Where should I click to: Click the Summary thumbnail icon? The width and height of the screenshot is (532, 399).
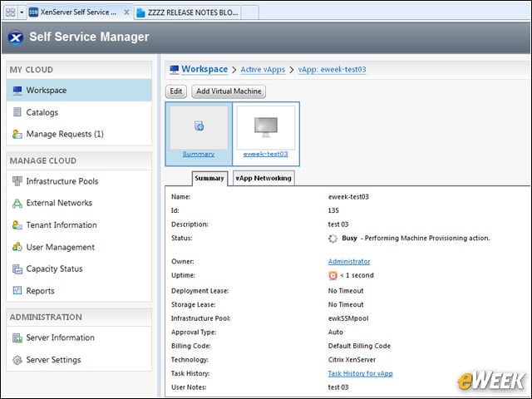199,126
